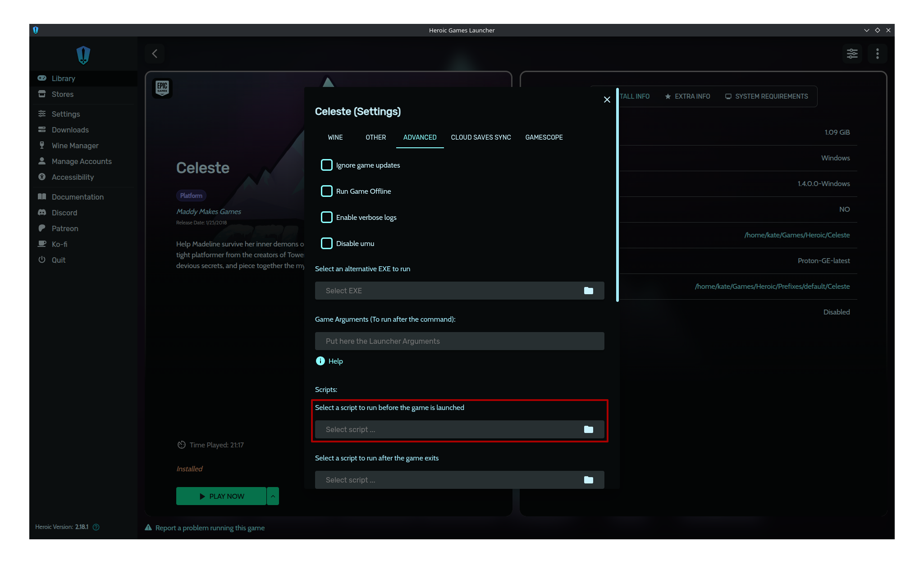Image resolution: width=924 pixels, height=574 pixels.
Task: Click after-exit Select script field
Action: (x=460, y=480)
